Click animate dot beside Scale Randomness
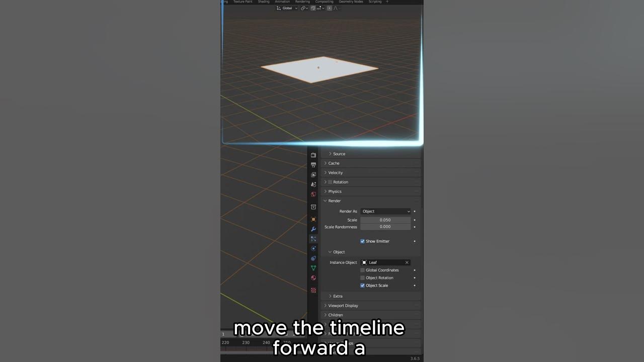The height and width of the screenshot is (362, 644). coord(415,227)
